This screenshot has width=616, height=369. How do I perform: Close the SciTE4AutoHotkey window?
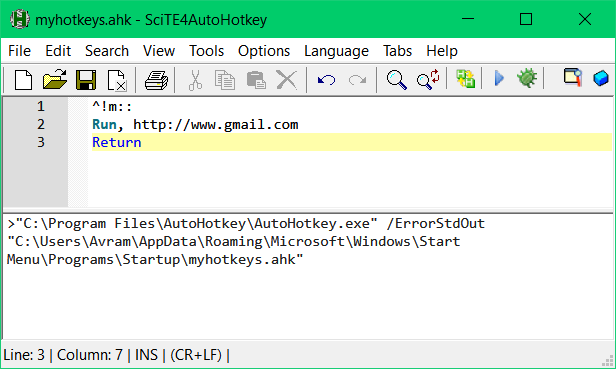click(x=585, y=19)
